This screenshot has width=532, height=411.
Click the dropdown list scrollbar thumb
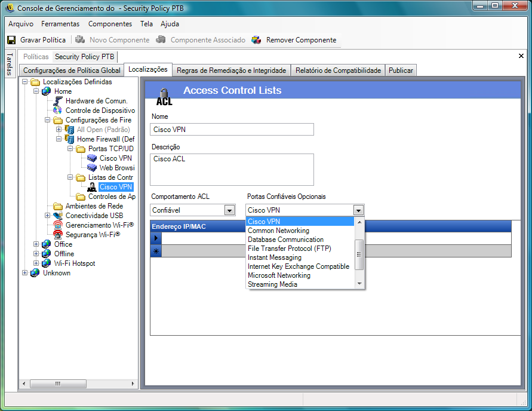pos(359,254)
